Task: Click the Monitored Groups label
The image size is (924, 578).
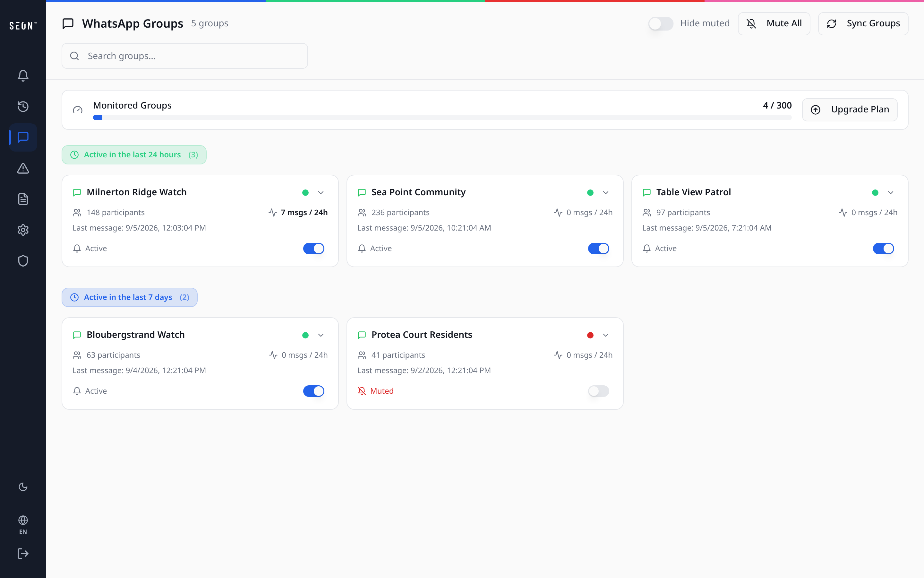Action: click(132, 106)
